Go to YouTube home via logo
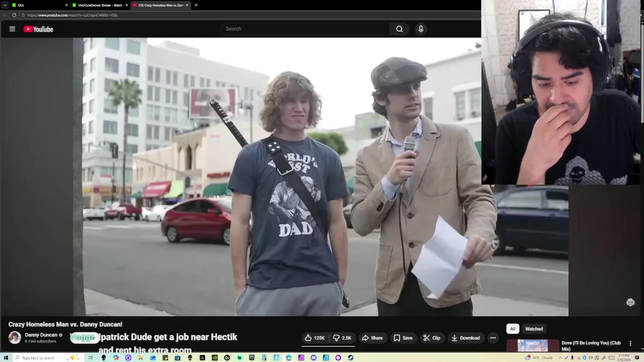Image resolution: width=644 pixels, height=362 pixels. 38,29
